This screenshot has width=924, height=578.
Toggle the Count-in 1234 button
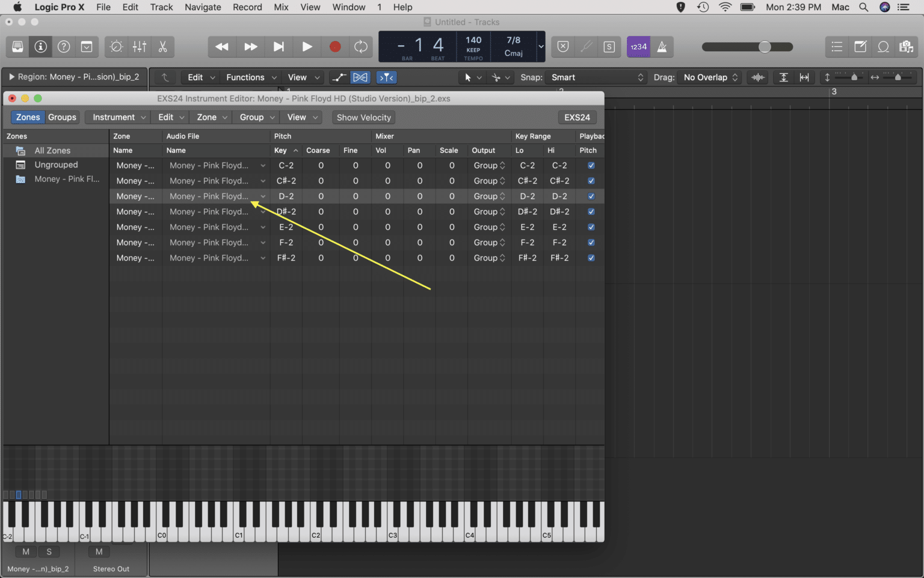(638, 46)
